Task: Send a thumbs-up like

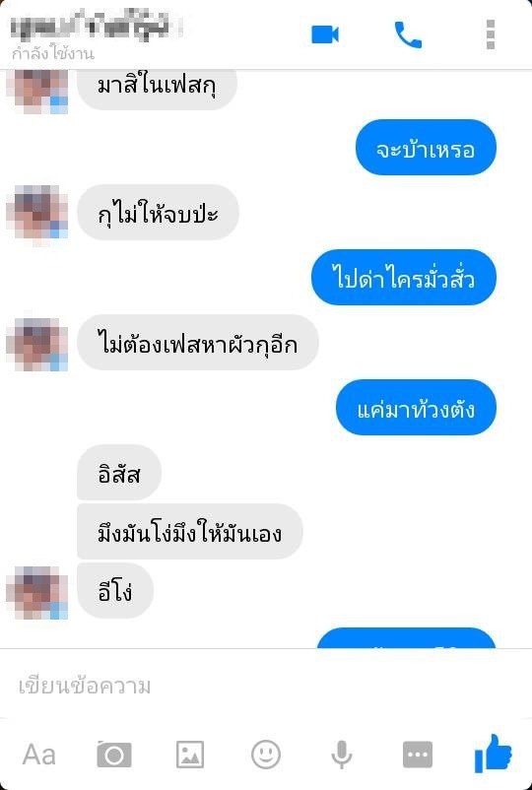Action: pyautogui.click(x=494, y=754)
